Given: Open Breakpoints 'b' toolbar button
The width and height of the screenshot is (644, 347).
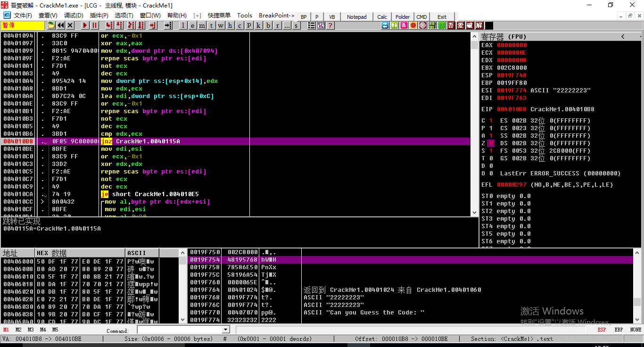Looking at the screenshot, I should pyautogui.click(x=268, y=25).
